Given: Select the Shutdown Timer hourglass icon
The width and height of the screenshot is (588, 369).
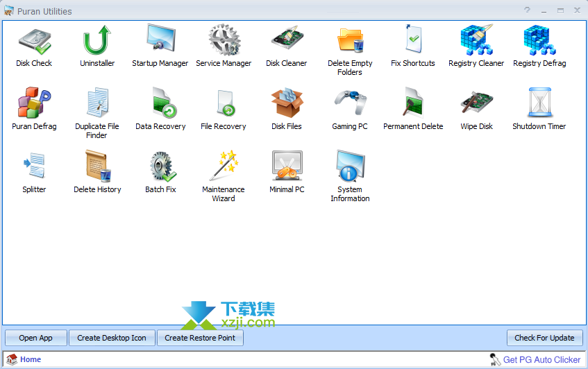Looking at the screenshot, I should coord(539,102).
